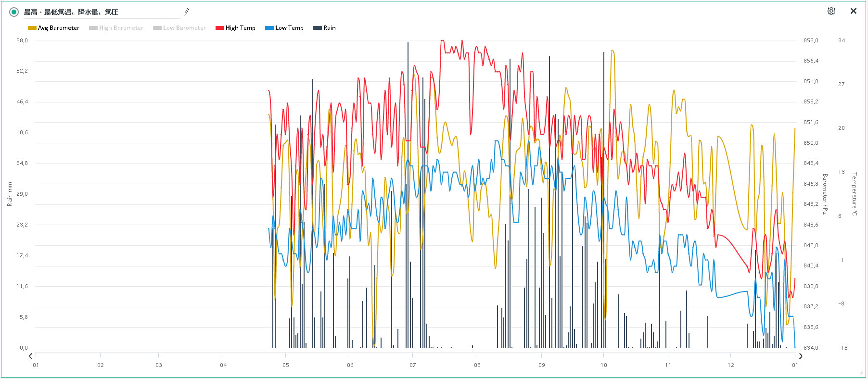Click the dark Rain color swatch
868x379 pixels.
click(318, 28)
